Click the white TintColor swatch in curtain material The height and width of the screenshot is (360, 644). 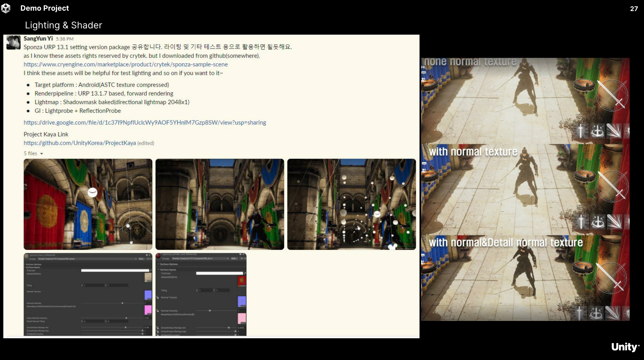(x=219, y=273)
